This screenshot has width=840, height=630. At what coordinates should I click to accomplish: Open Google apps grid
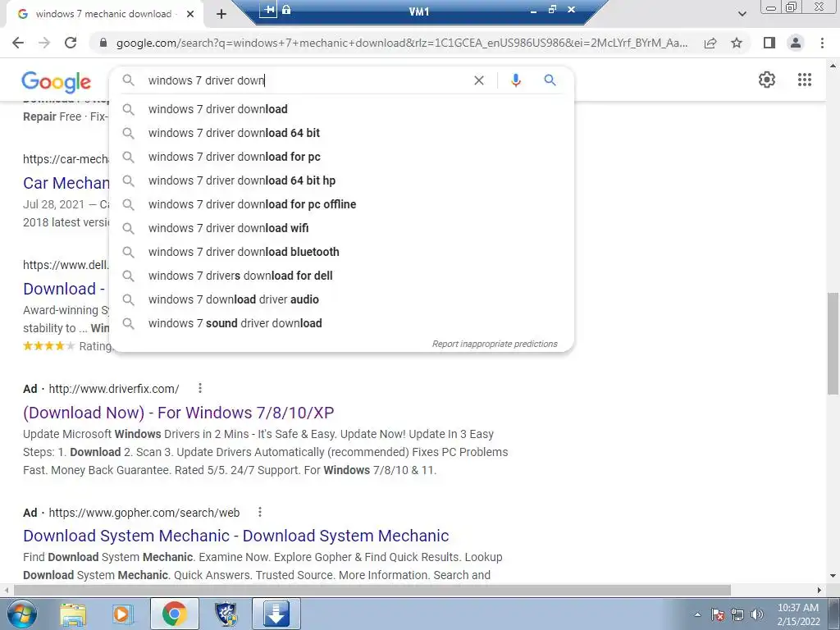click(805, 80)
